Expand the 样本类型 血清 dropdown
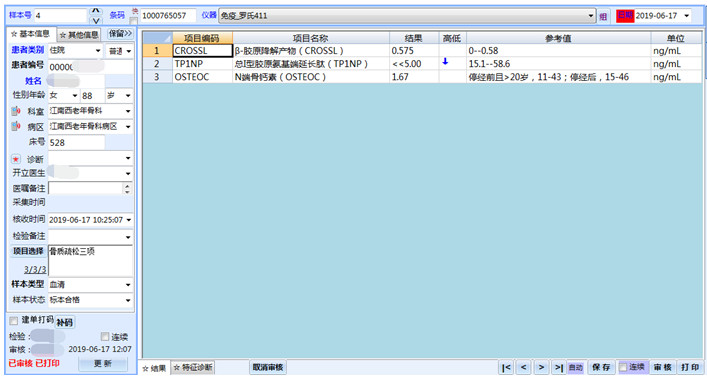707x379 pixels. 128,284
